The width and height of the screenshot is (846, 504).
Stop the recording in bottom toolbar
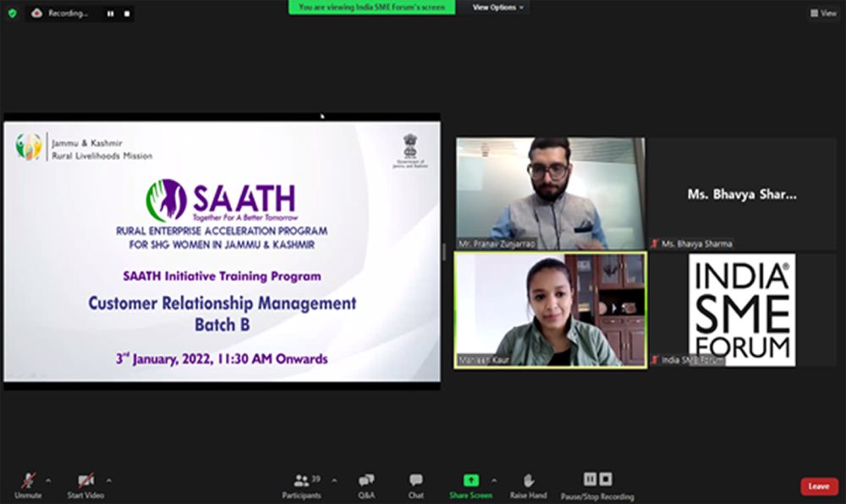coord(606,479)
